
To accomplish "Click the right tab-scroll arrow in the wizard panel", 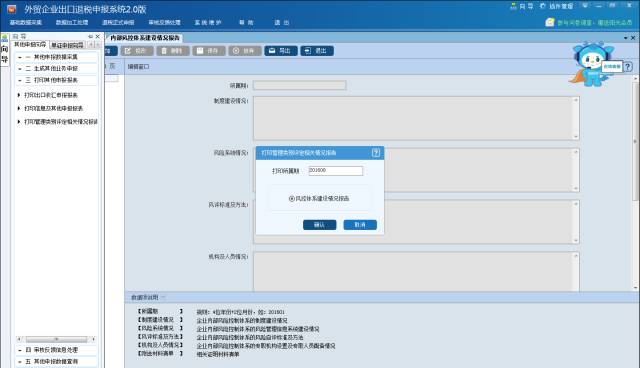I will [97, 44].
